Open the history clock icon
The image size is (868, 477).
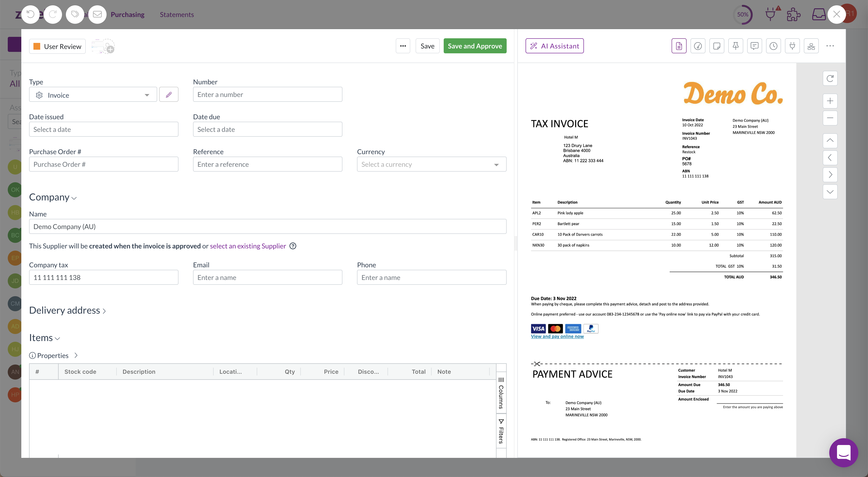tap(773, 46)
